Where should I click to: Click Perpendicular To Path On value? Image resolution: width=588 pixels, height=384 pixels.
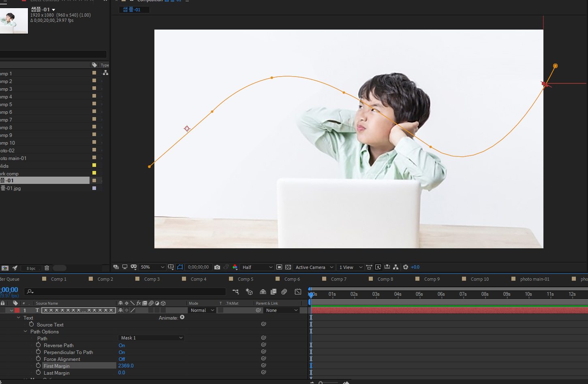122,352
